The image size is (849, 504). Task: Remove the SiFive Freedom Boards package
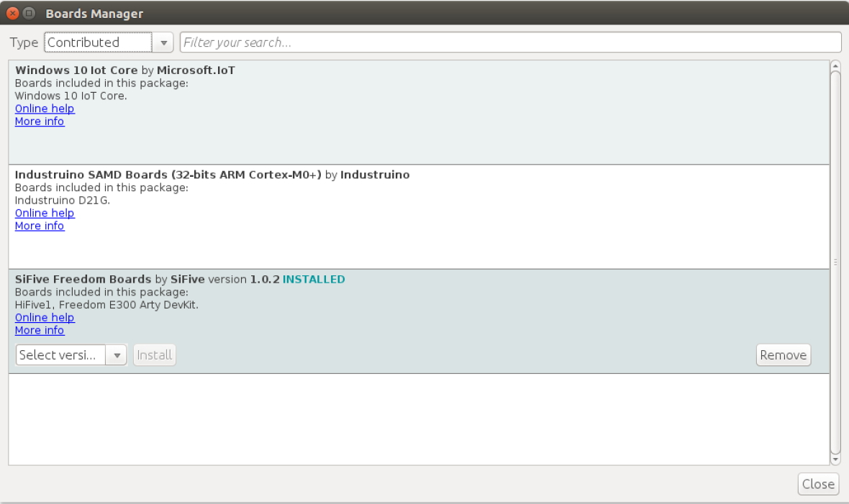(783, 355)
